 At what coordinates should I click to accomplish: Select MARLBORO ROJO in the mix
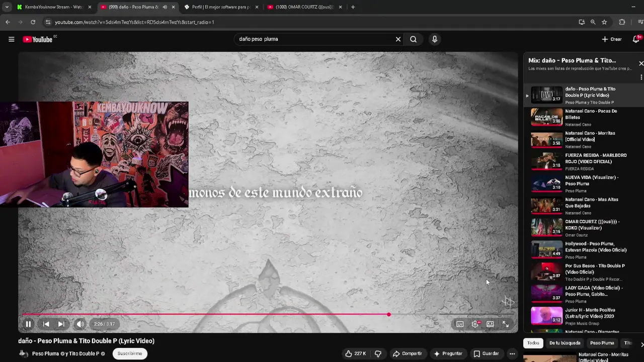[x=584, y=162]
